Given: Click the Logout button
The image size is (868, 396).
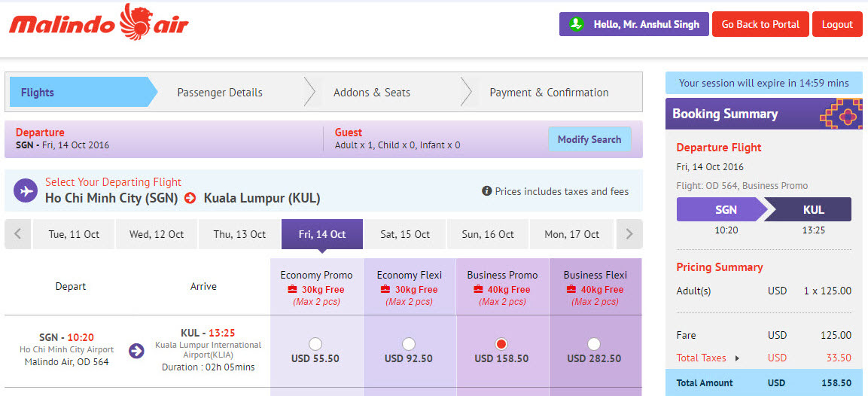Looking at the screenshot, I should (837, 24).
